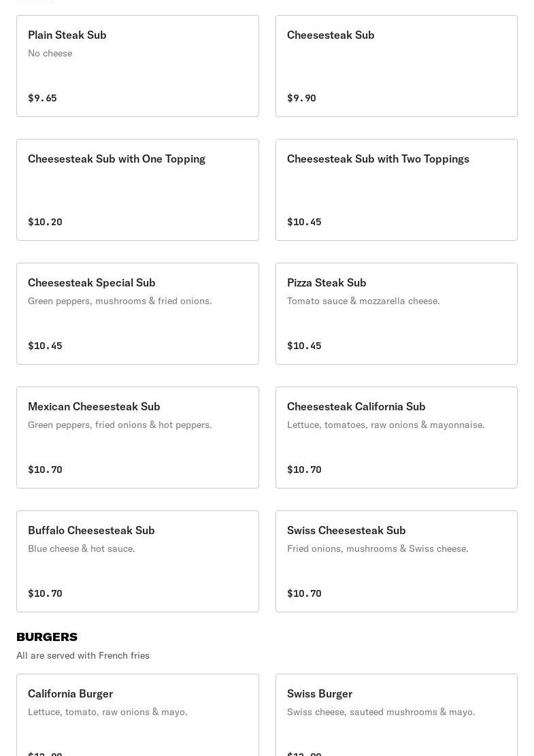Open Cheesesteak California Sub details
The image size is (534, 756).
click(x=396, y=438)
